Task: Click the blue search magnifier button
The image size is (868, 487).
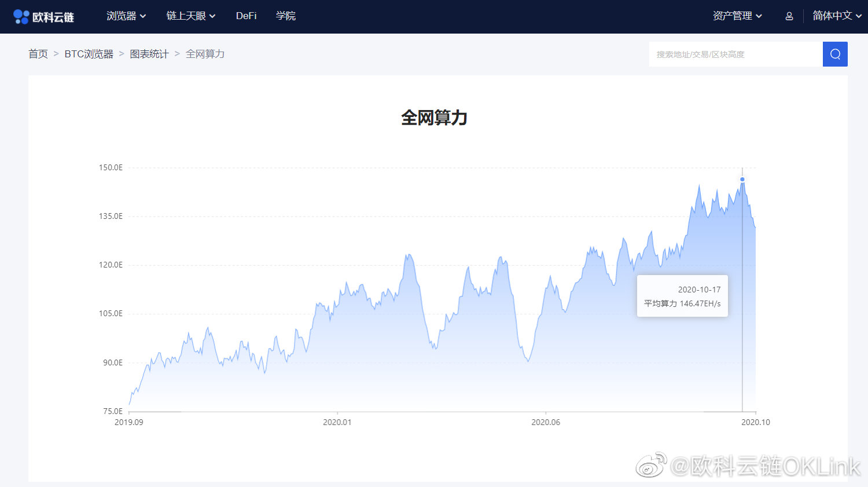Action: click(835, 54)
